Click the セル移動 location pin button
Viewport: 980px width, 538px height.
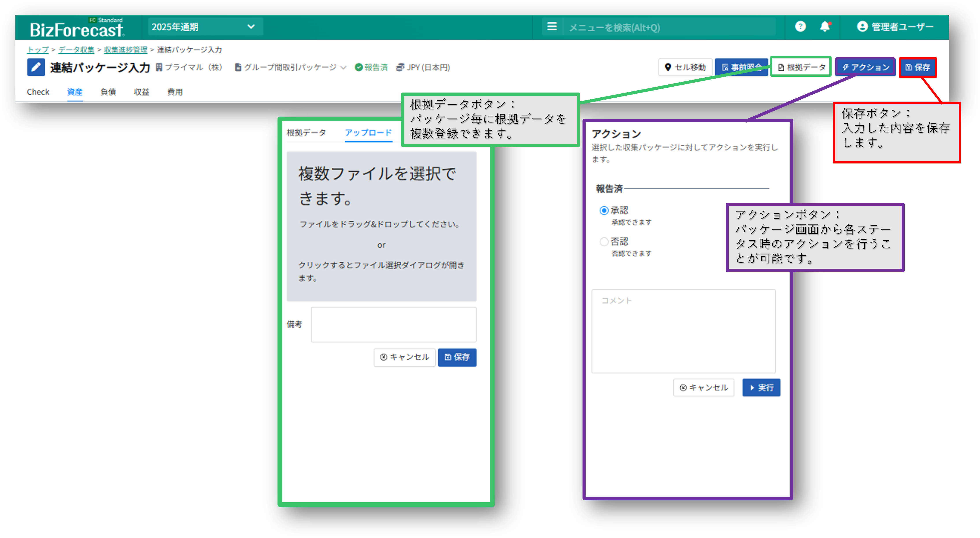(685, 67)
